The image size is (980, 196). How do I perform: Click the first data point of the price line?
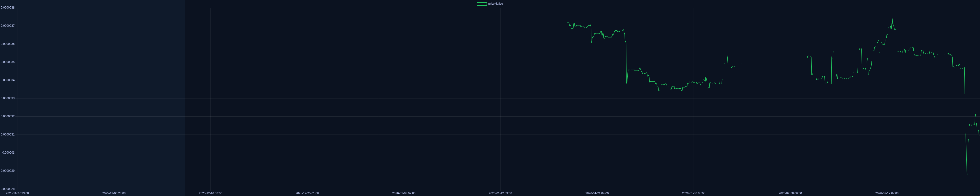[567, 23]
